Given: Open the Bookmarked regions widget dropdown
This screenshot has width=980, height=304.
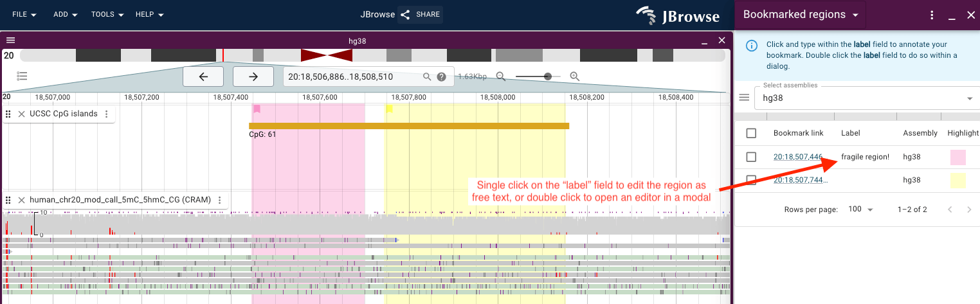Looking at the screenshot, I should pos(801,15).
